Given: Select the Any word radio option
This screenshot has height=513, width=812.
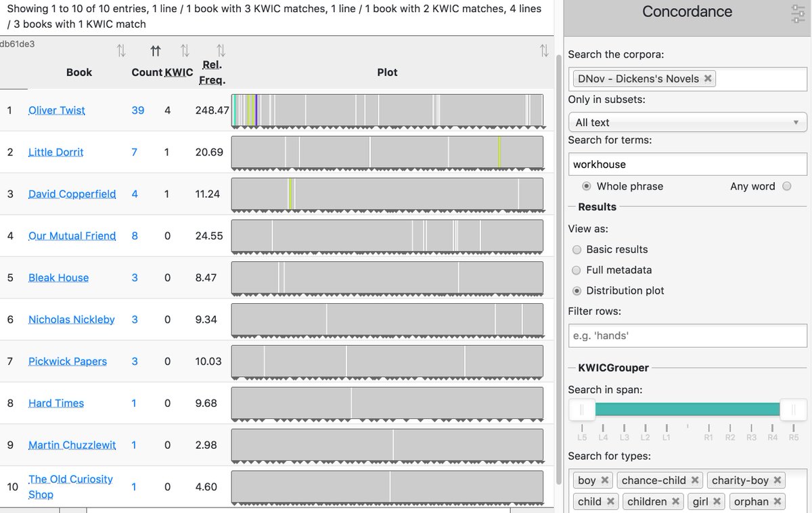Looking at the screenshot, I should 786,186.
